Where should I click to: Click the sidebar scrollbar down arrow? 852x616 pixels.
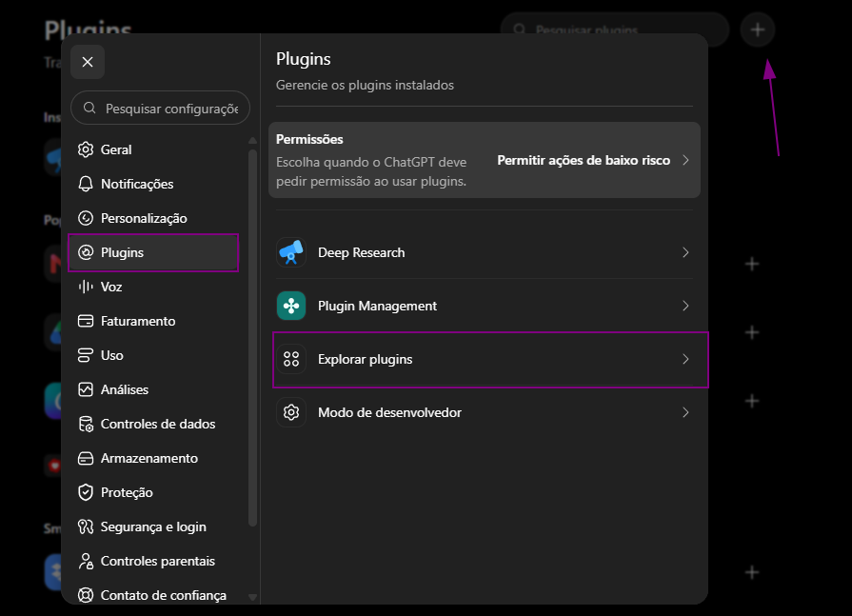click(252, 597)
